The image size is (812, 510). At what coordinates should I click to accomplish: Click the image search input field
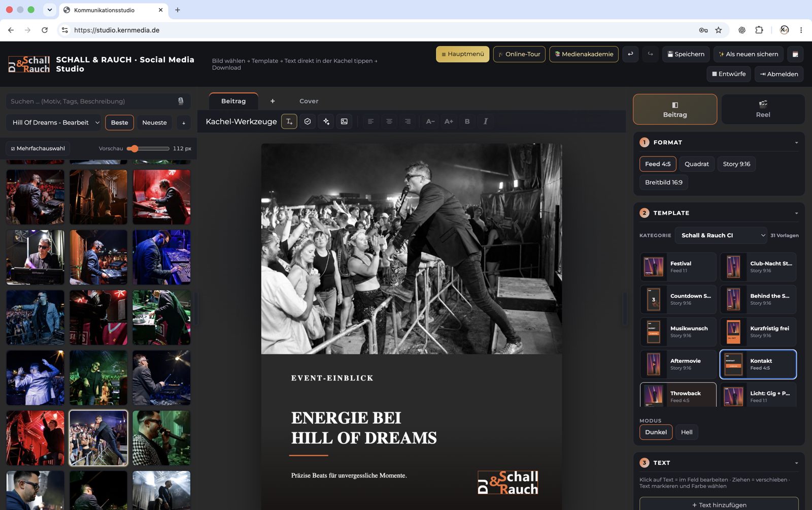pyautogui.click(x=98, y=101)
